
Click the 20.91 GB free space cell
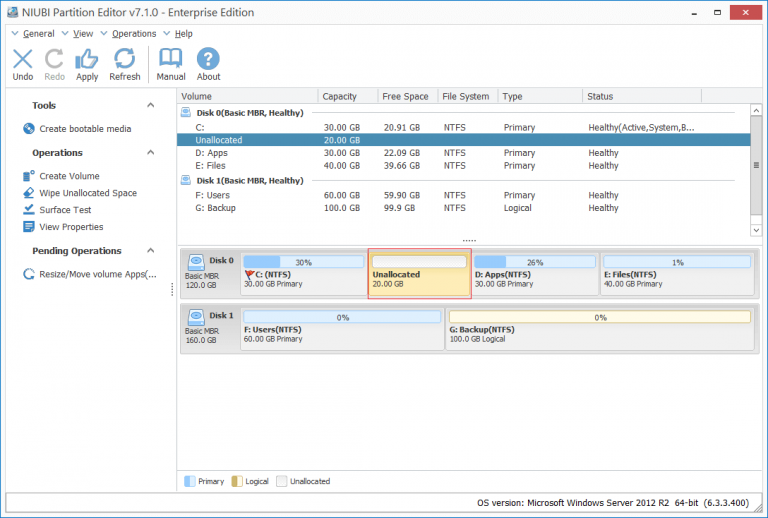coord(402,127)
